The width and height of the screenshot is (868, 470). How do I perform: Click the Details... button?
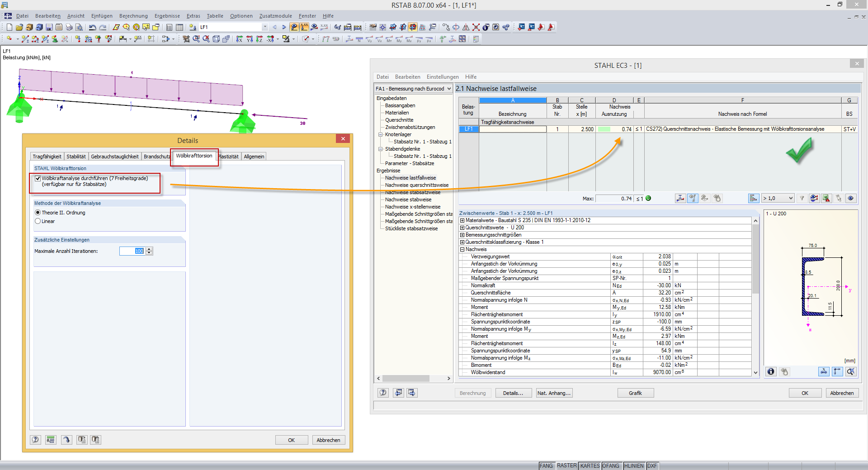[x=513, y=393]
